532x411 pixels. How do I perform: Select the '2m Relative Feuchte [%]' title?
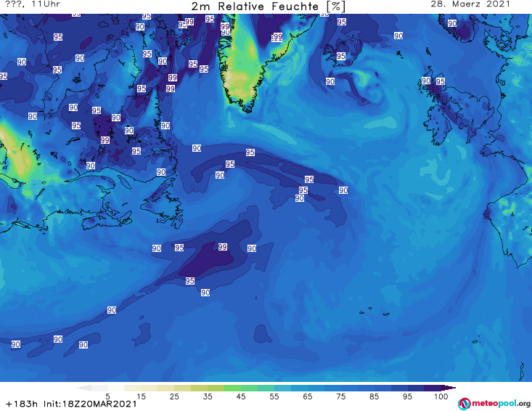(269, 6)
